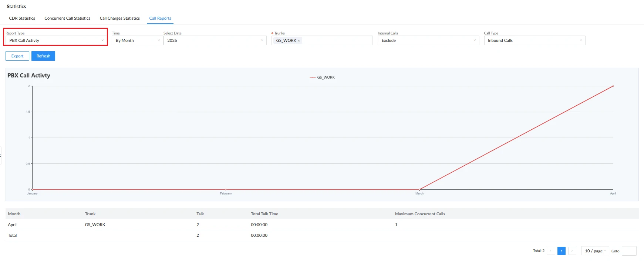Remove GS_WORK trunk tag via x
Image resolution: width=644 pixels, height=262 pixels.
tap(299, 41)
